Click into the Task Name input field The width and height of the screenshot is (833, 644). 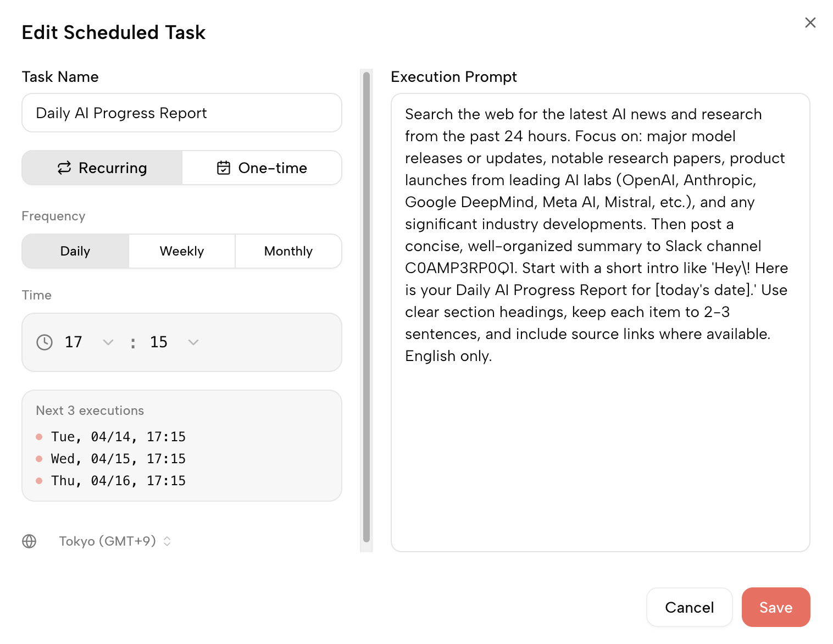[x=182, y=113]
